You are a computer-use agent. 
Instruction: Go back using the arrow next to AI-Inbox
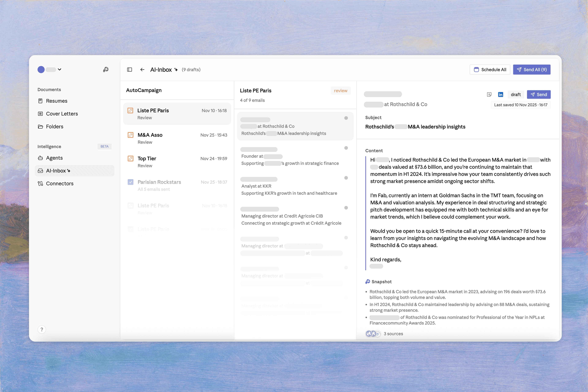point(142,70)
